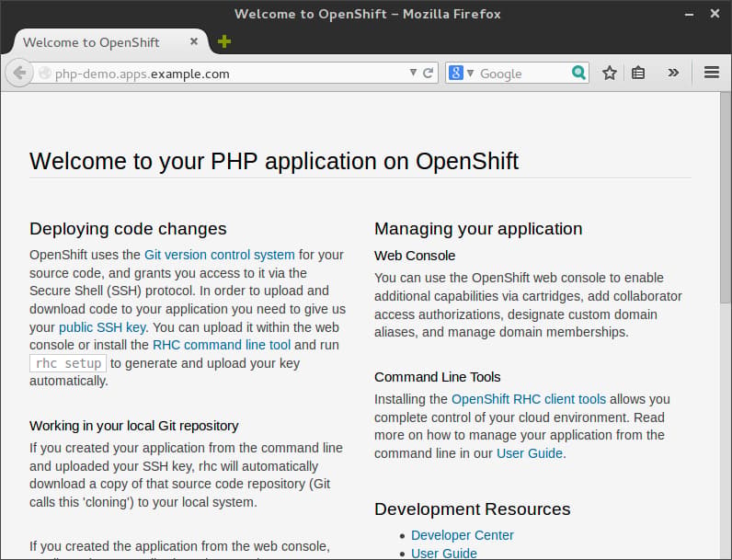Click the green search magnifier icon
The width and height of the screenshot is (732, 560).
coord(578,73)
